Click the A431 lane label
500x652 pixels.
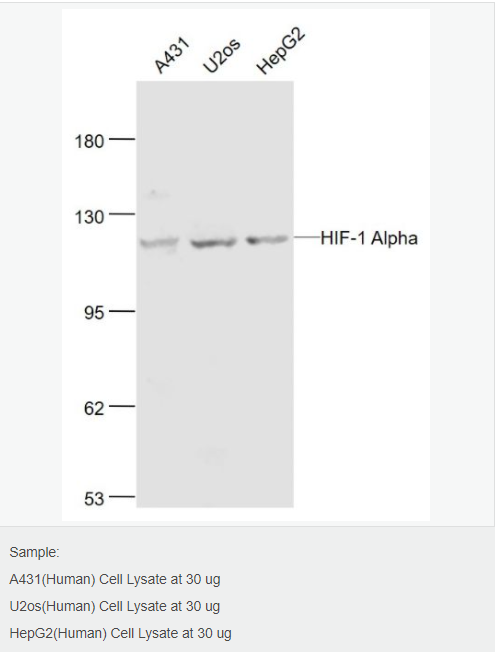click(x=172, y=55)
